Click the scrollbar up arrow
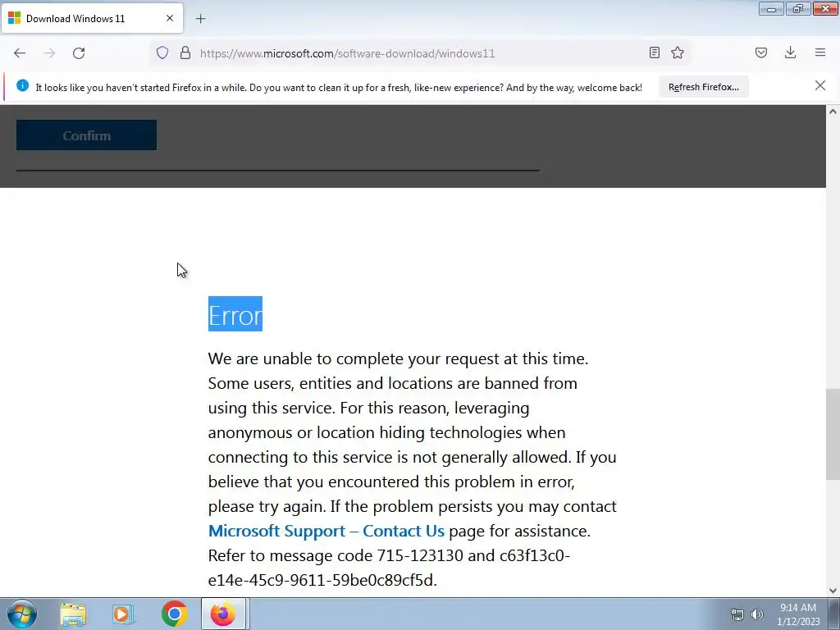Screen dimensions: 840x630 (833, 112)
